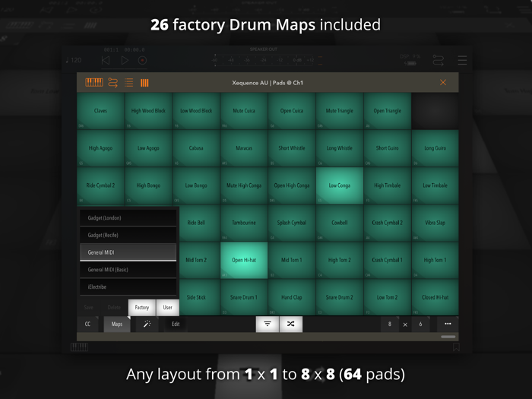
Task: Click the magic wand tool
Action: coord(147,324)
